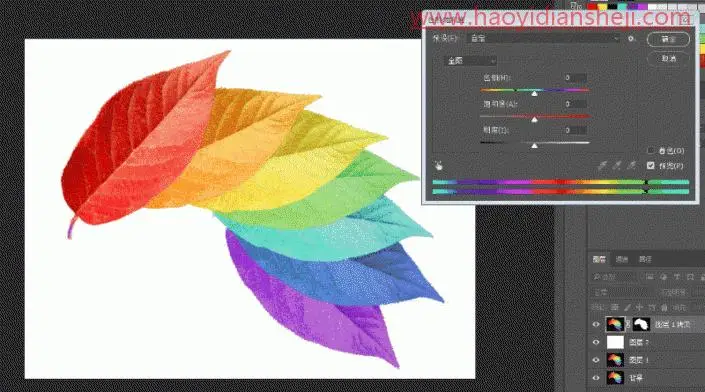The image size is (705, 392).
Task: Click the lock transparent pixels icon
Action: (x=615, y=307)
